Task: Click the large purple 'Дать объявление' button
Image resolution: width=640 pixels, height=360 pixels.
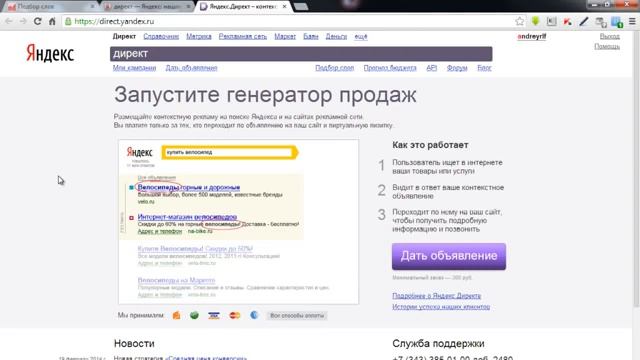Action: (x=449, y=256)
